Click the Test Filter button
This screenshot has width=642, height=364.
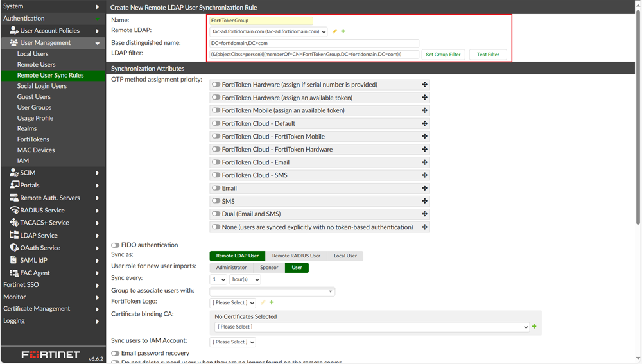click(488, 55)
